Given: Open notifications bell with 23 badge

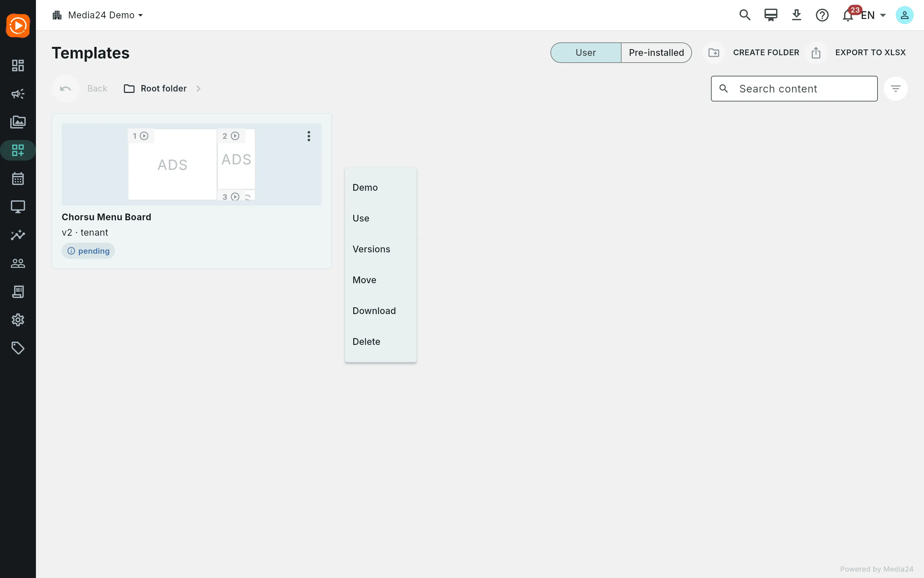Looking at the screenshot, I should coord(848,15).
